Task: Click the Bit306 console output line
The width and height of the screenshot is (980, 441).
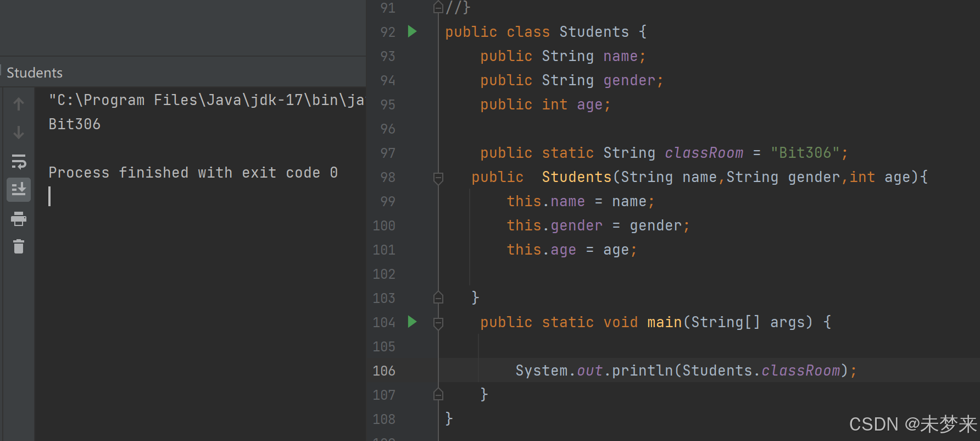Action: tap(75, 124)
